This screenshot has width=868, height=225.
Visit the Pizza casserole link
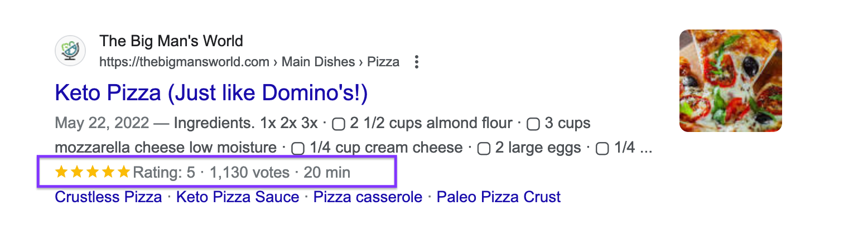click(x=368, y=197)
